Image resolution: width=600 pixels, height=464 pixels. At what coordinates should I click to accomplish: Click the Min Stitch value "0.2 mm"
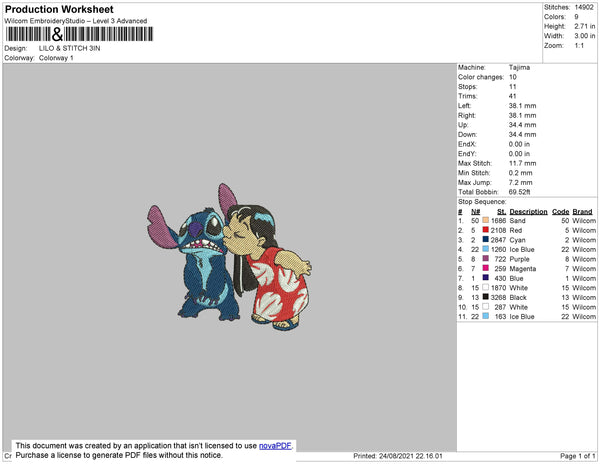tap(520, 173)
